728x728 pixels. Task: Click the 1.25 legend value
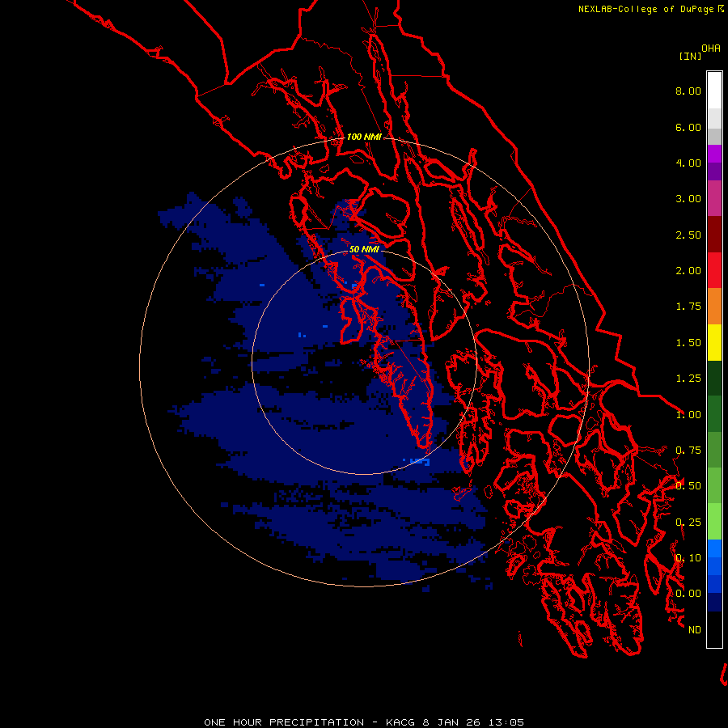click(x=688, y=379)
